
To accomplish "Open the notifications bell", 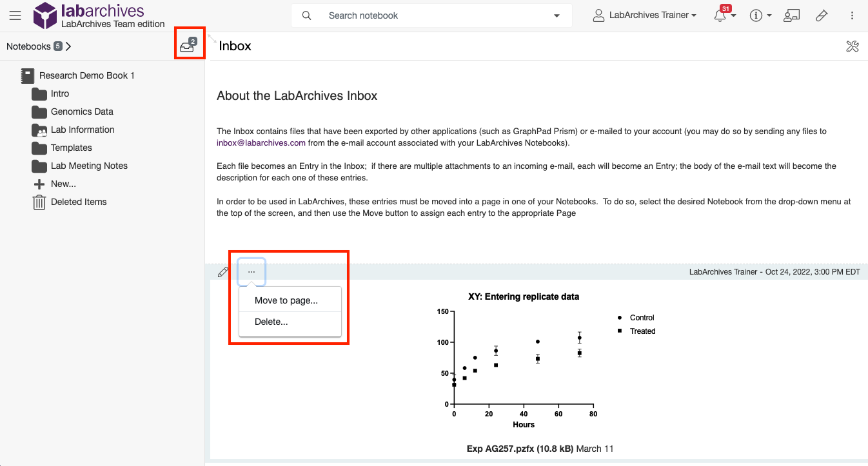I will coord(721,15).
